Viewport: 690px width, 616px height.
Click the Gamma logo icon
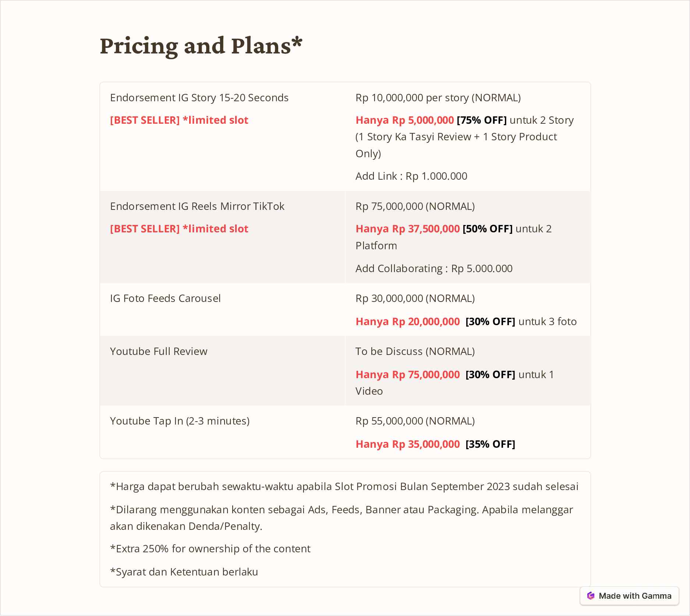[591, 596]
